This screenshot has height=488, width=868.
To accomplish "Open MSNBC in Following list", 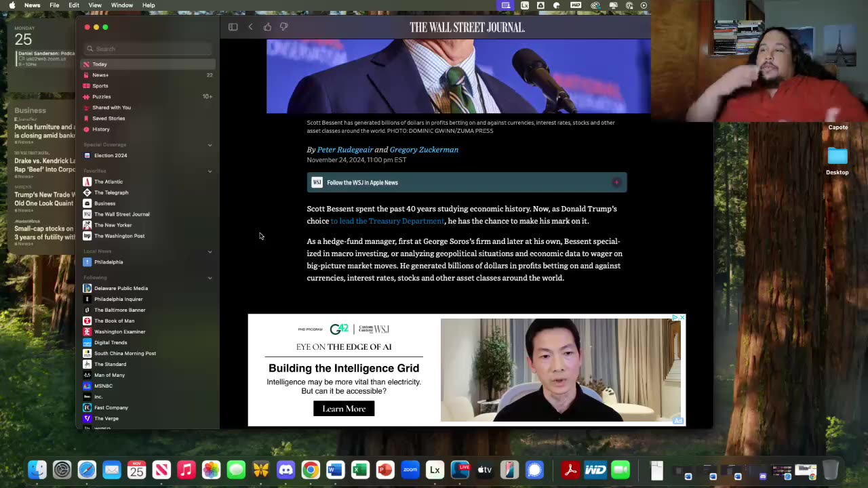I will (103, 386).
